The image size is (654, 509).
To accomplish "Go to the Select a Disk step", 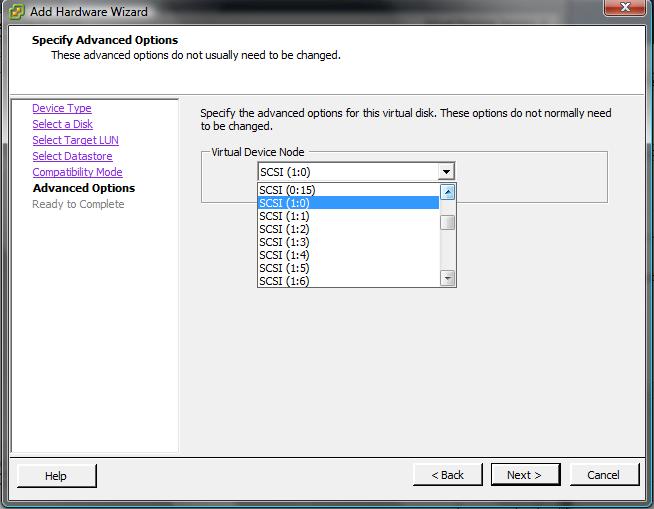I will point(63,124).
